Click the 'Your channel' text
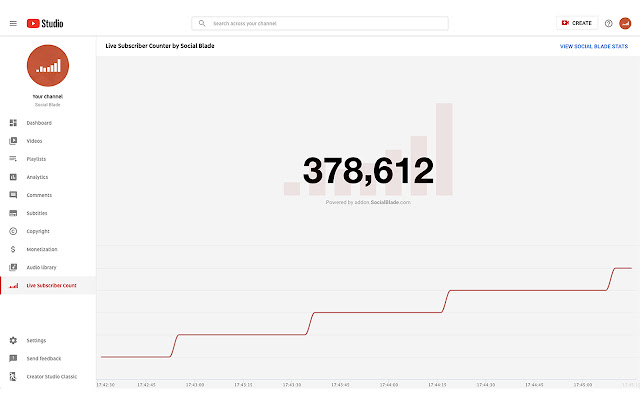The width and height of the screenshot is (640, 400). tap(48, 97)
